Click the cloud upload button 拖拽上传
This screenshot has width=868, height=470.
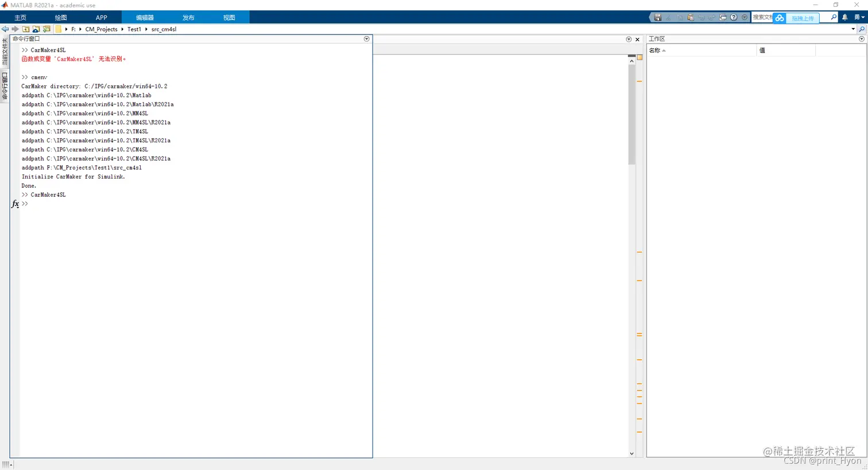click(796, 18)
